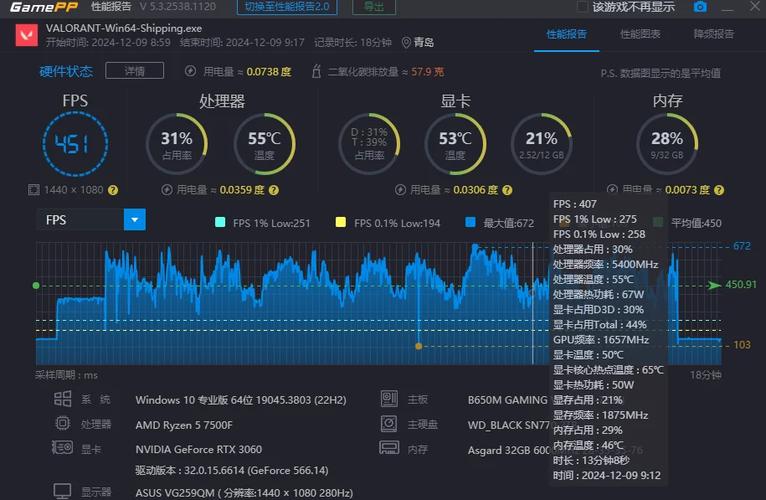The width and height of the screenshot is (766, 500).
Task: Click the system Windows icon
Action: pyautogui.click(x=63, y=399)
